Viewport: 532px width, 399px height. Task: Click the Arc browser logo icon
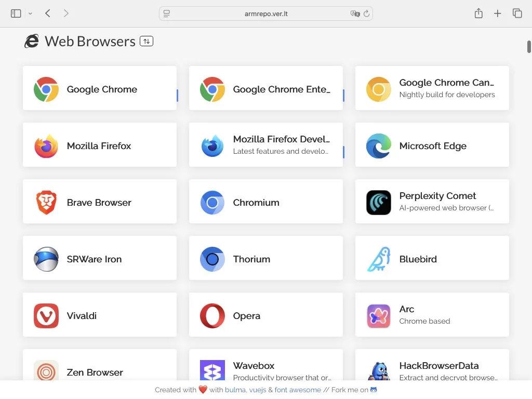click(379, 316)
